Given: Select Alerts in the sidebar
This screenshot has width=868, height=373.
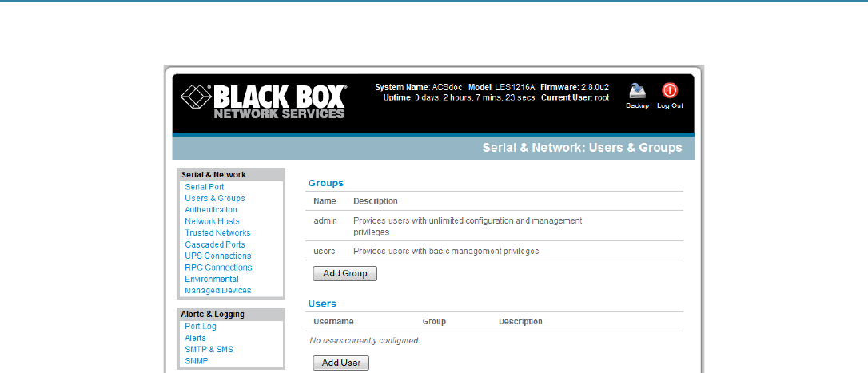Looking at the screenshot, I should (x=195, y=338).
